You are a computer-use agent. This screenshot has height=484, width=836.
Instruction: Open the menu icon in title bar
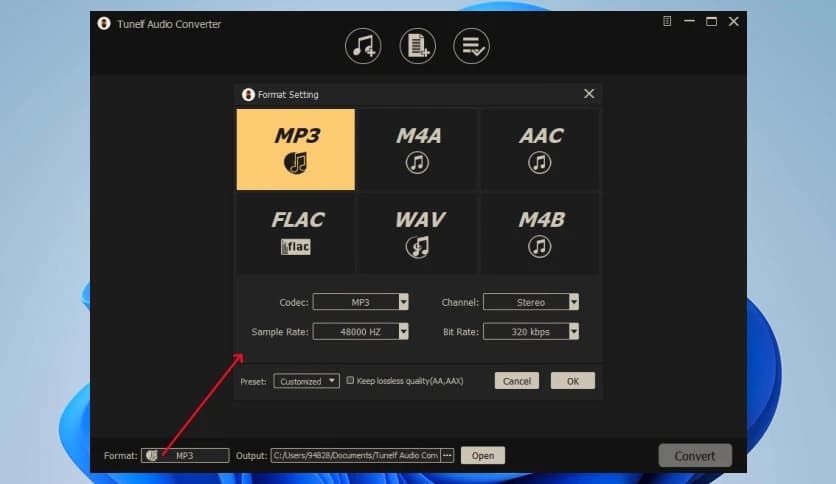coord(667,21)
